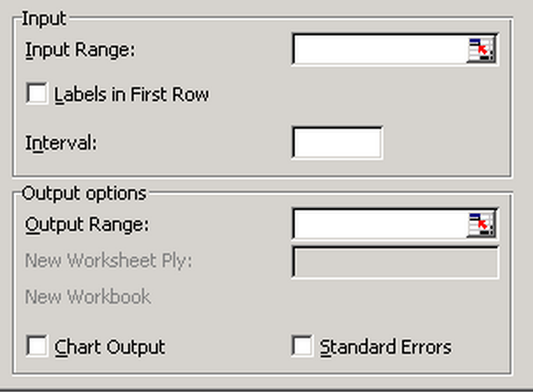Enable the Labels in First Row checkbox
The width and height of the screenshot is (533, 392).
pos(37,93)
